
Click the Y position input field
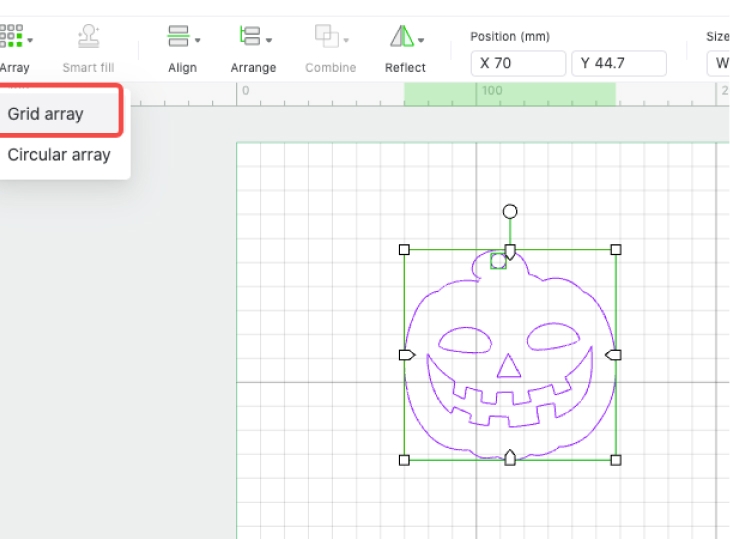(619, 63)
